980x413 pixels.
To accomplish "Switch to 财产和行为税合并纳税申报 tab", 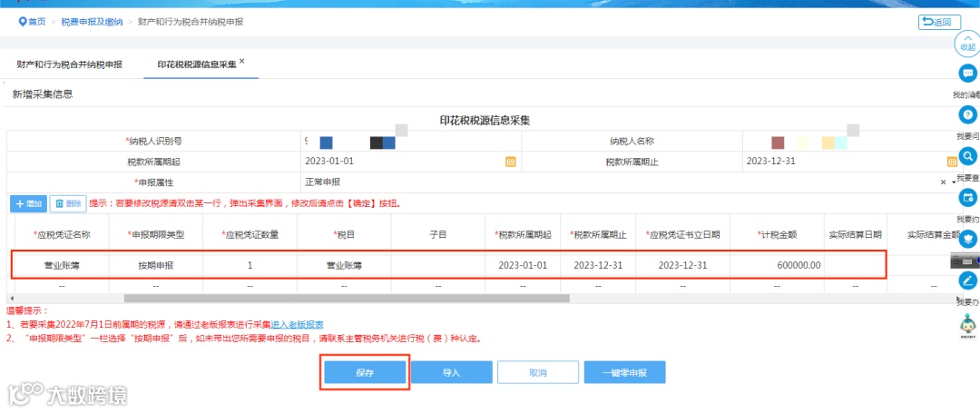I will point(69,65).
